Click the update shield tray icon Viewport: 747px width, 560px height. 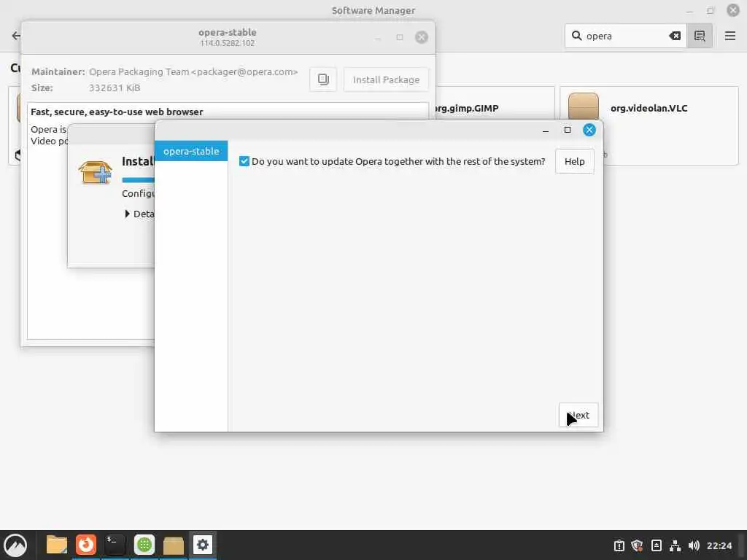pyautogui.click(x=638, y=545)
